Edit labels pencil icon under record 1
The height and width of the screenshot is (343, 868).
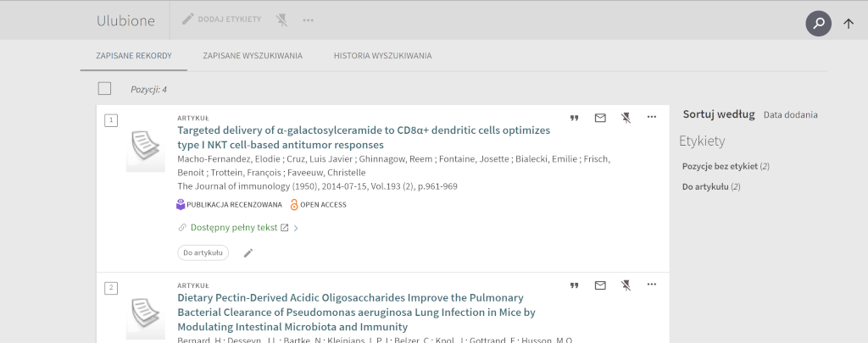tap(248, 252)
